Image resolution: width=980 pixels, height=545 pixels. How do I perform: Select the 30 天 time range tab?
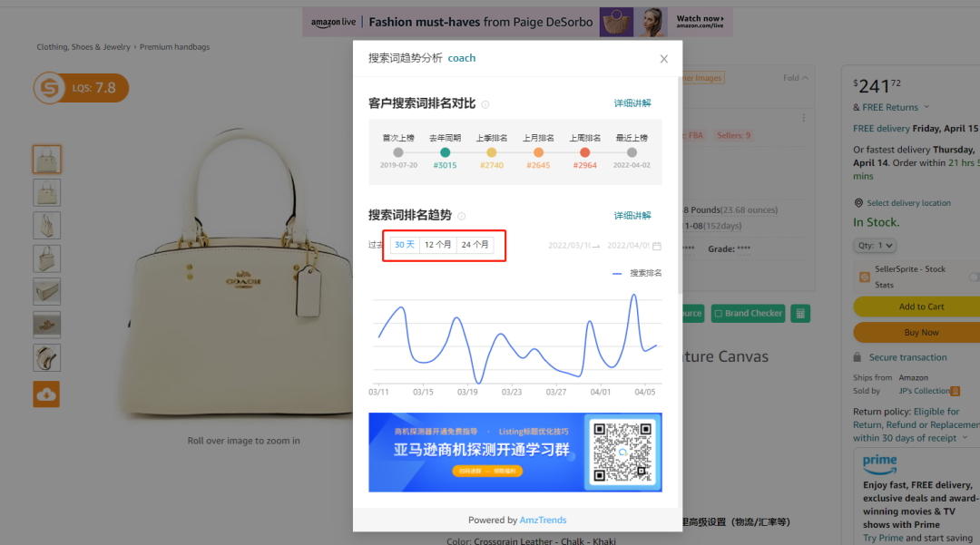(x=405, y=245)
